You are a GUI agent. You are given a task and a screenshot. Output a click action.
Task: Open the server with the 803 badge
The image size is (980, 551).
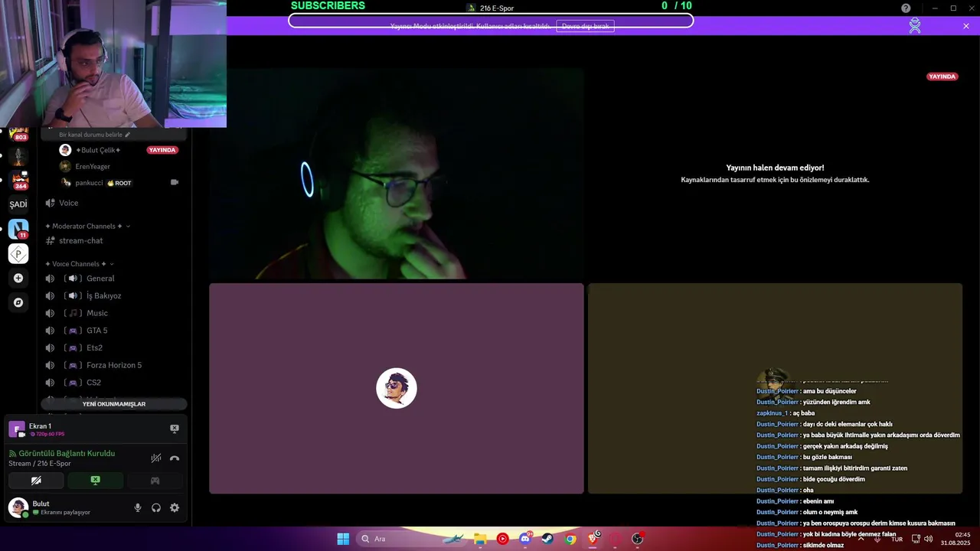(18, 133)
